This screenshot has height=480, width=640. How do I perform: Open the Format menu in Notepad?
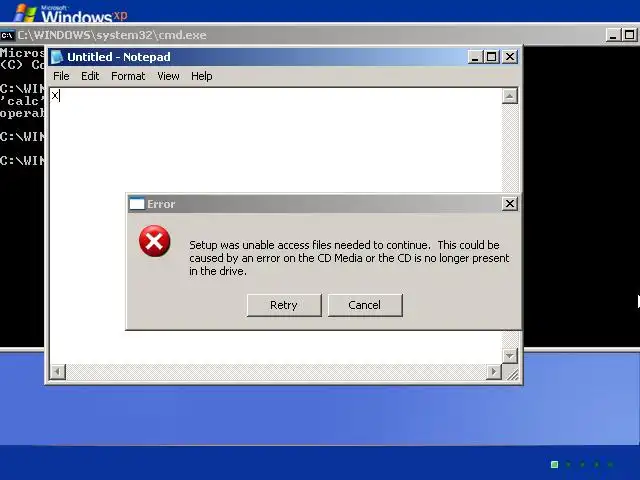[x=128, y=76]
